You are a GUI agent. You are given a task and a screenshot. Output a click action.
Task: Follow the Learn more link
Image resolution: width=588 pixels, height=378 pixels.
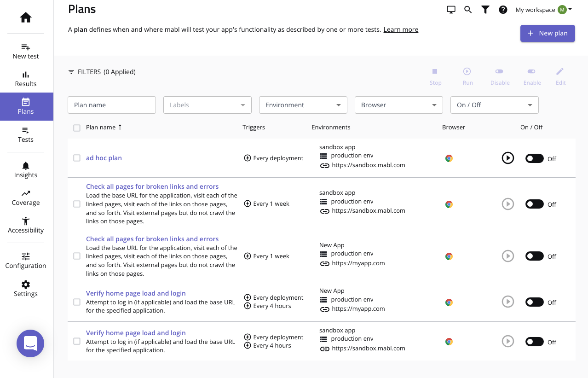[x=401, y=29]
